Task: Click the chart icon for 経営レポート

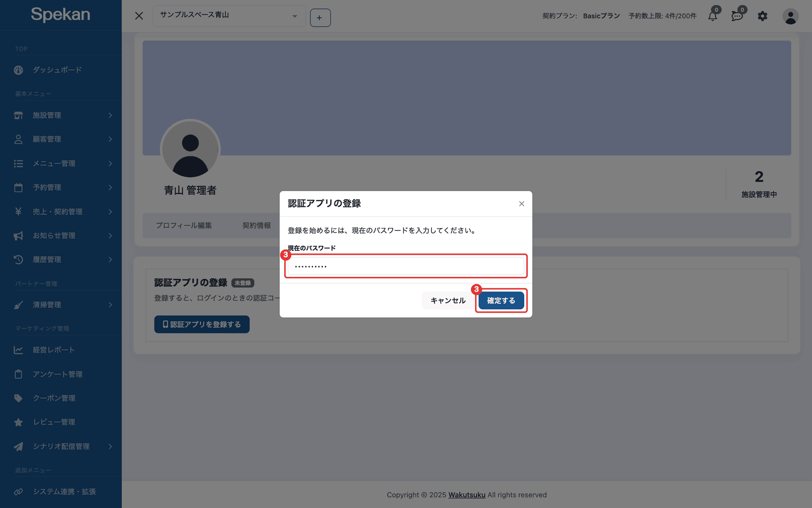Action: [x=18, y=350]
